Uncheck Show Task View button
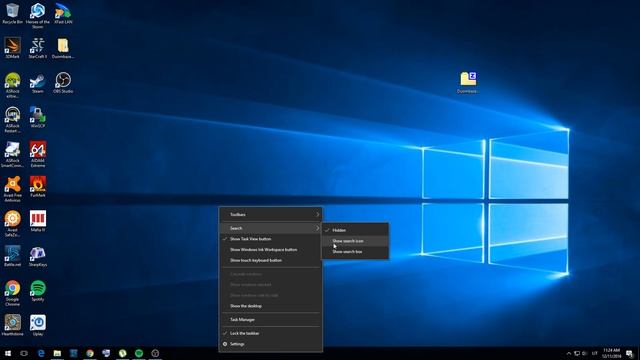The image size is (640, 360). 271,239
